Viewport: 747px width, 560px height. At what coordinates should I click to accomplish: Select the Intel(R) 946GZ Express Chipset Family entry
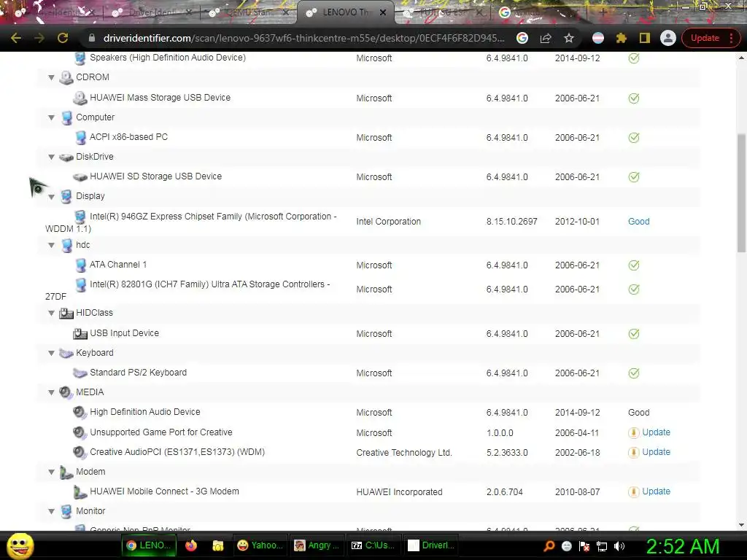(x=191, y=222)
